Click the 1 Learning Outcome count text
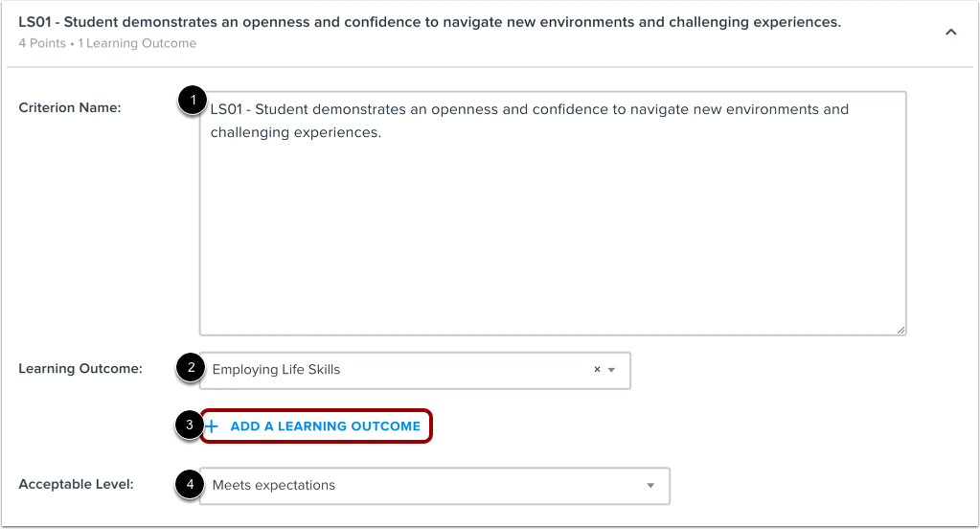 coord(137,43)
